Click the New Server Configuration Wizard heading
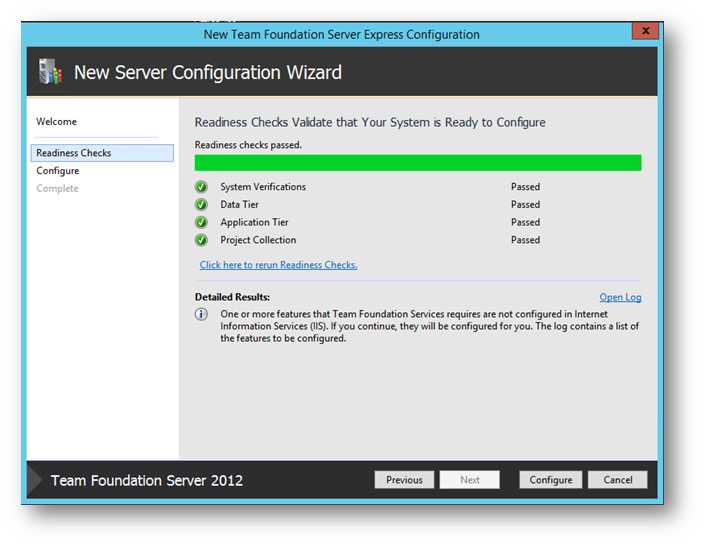Screen dimensions: 706x547 pos(208,72)
